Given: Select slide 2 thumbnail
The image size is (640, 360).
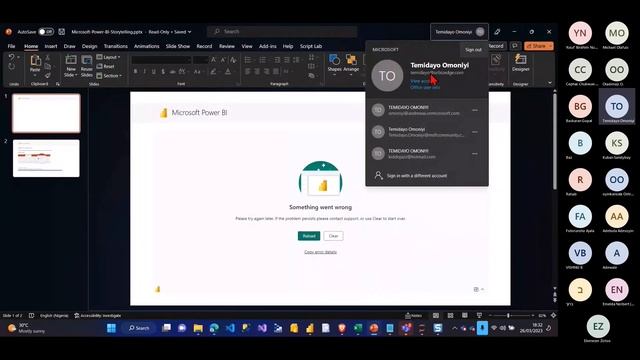Looking at the screenshot, I should [x=46, y=158].
